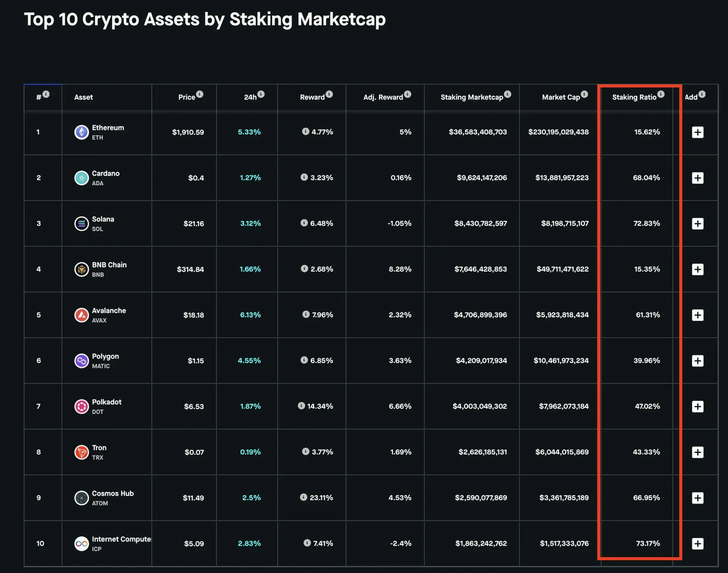Add Solana using its plus icon

click(x=698, y=224)
